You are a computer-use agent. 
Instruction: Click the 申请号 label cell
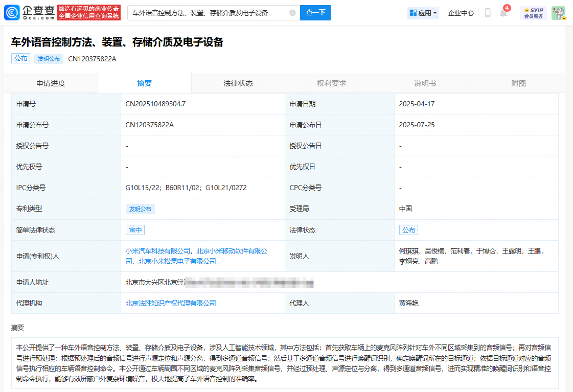66,104
